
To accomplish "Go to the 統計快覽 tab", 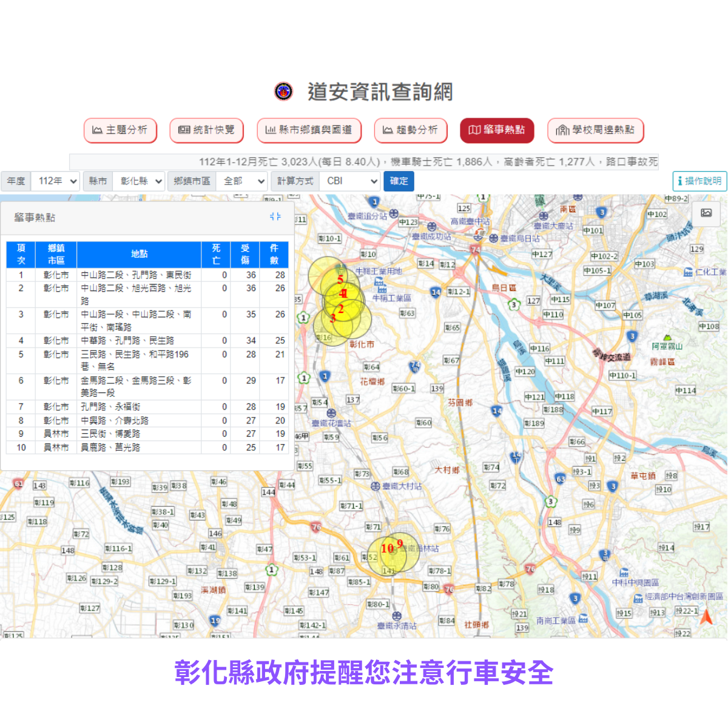I will pyautogui.click(x=206, y=130).
